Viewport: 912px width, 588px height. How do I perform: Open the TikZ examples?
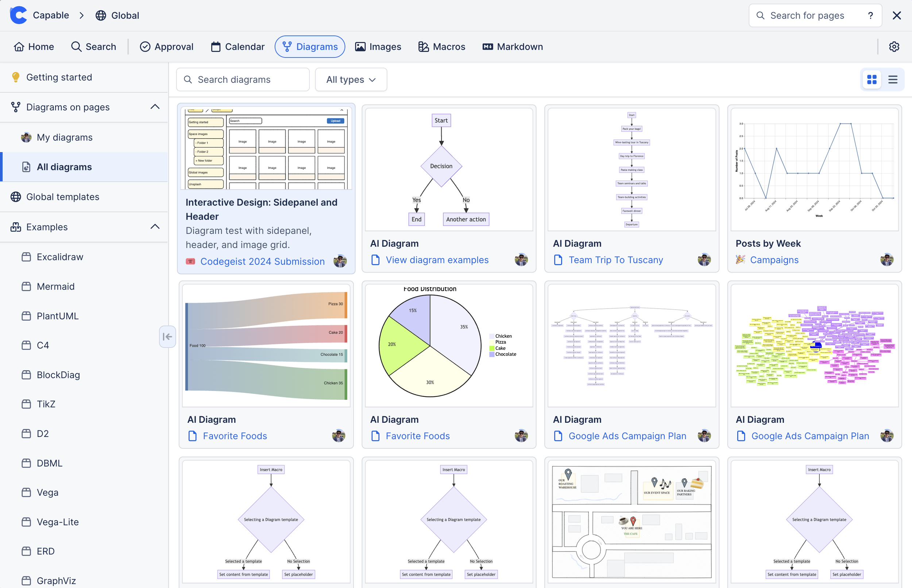tap(84, 404)
